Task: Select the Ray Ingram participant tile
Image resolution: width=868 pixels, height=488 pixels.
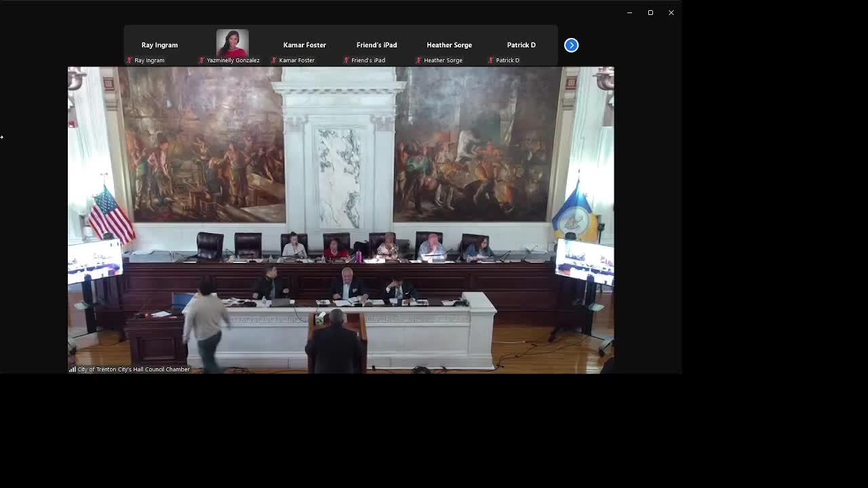Action: tap(159, 45)
